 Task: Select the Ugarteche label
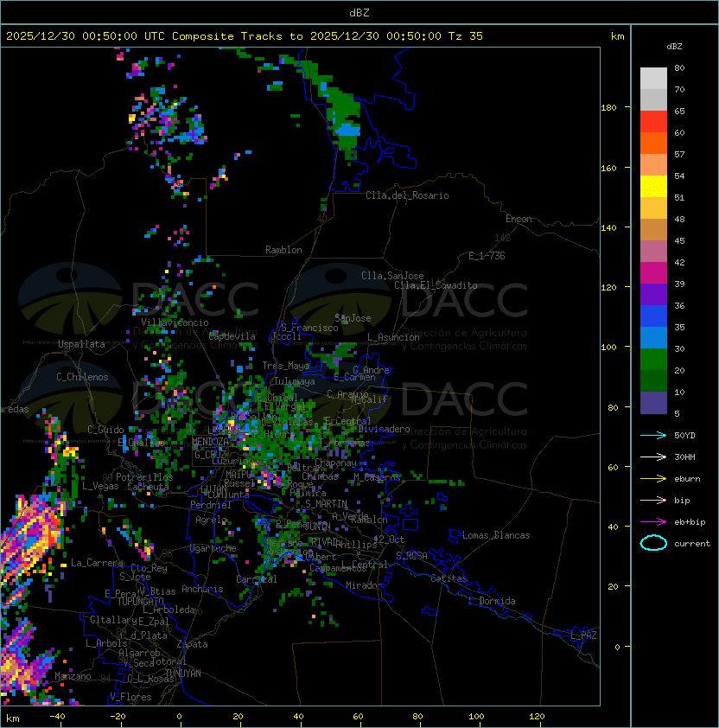click(x=213, y=548)
